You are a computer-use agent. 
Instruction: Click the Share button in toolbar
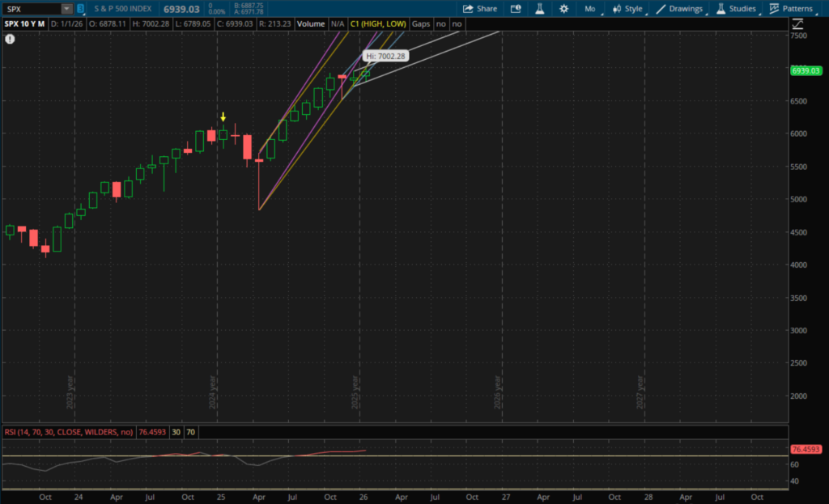(x=479, y=9)
